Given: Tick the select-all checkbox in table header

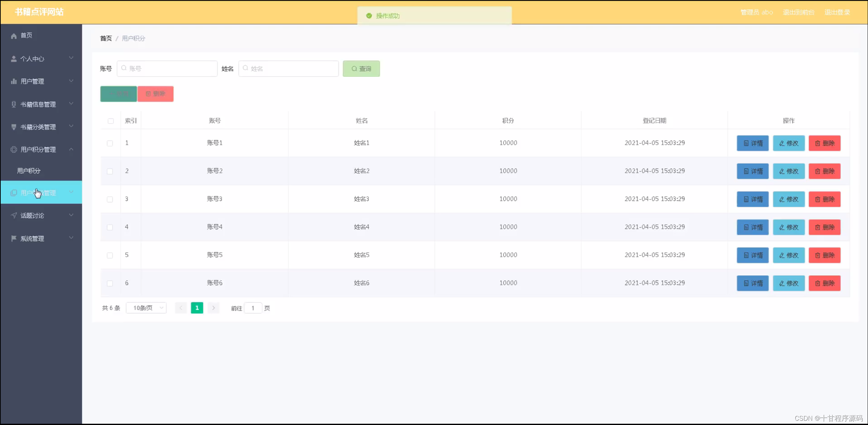Looking at the screenshot, I should point(111,121).
